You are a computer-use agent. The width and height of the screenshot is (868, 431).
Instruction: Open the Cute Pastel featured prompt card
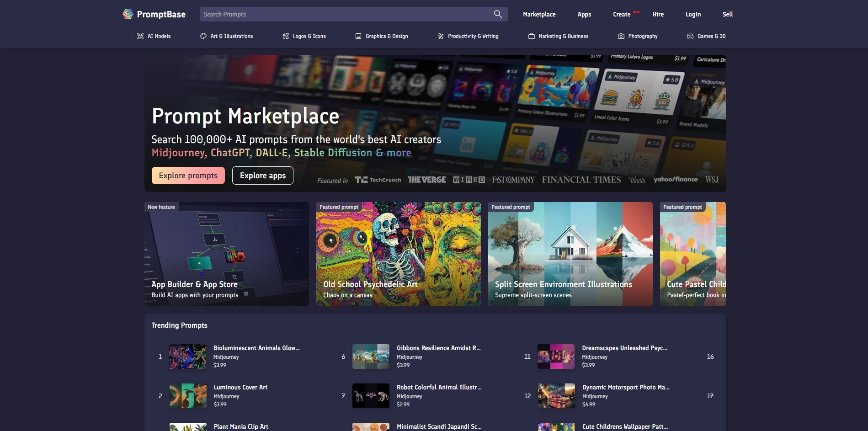[693, 254]
